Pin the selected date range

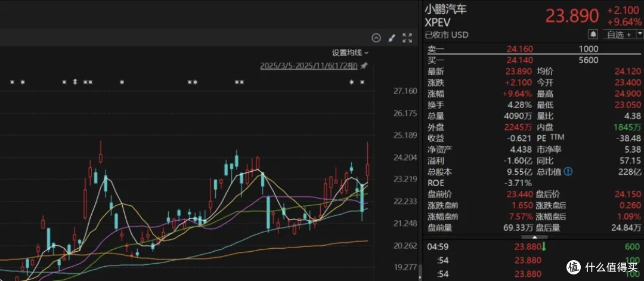click(364, 66)
